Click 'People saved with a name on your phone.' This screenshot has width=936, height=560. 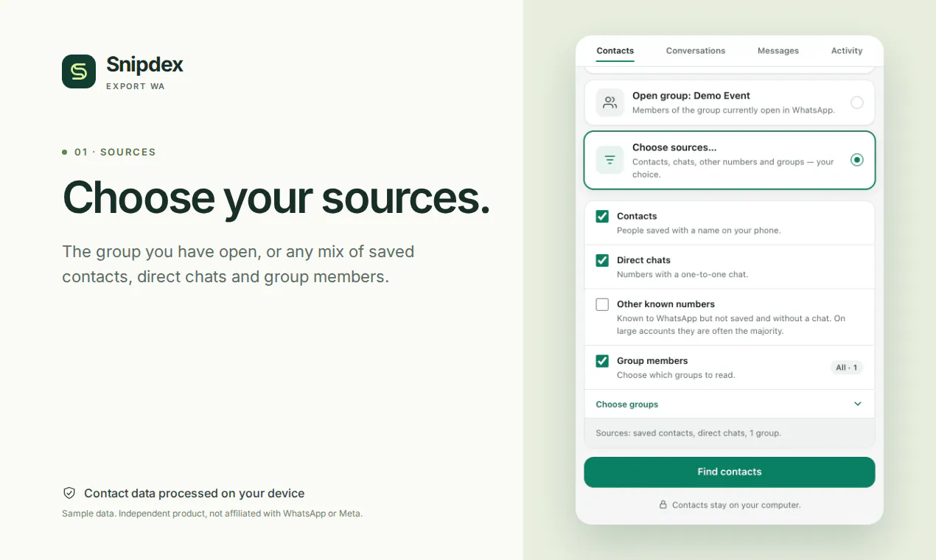pos(699,231)
